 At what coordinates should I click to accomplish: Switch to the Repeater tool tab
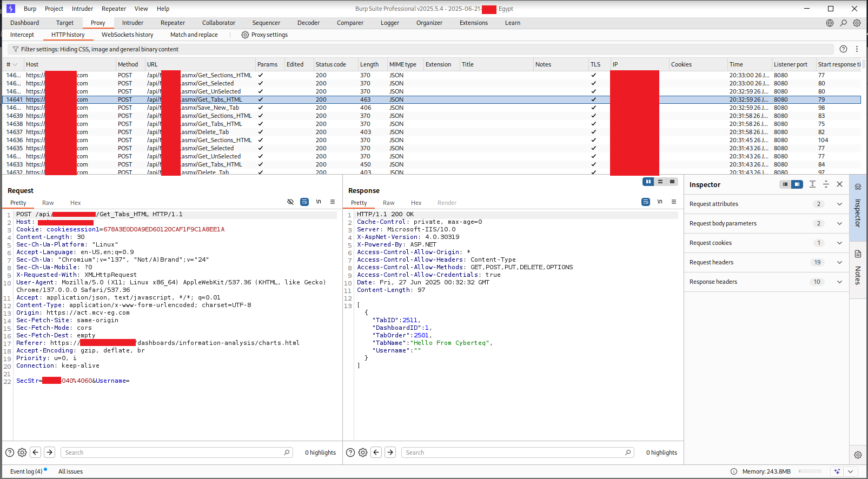[173, 23]
